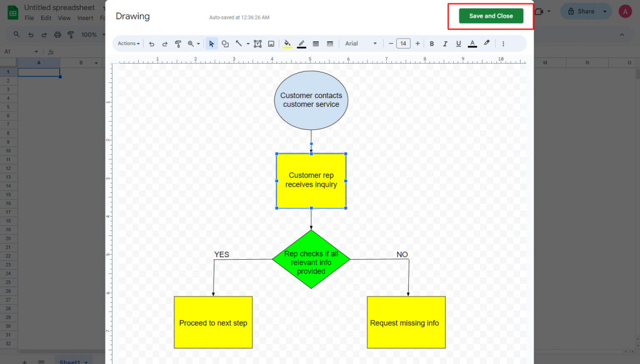Click the zoom magnifier in Drawing toolbar
Screen dimensions: 640x364
click(x=191, y=44)
